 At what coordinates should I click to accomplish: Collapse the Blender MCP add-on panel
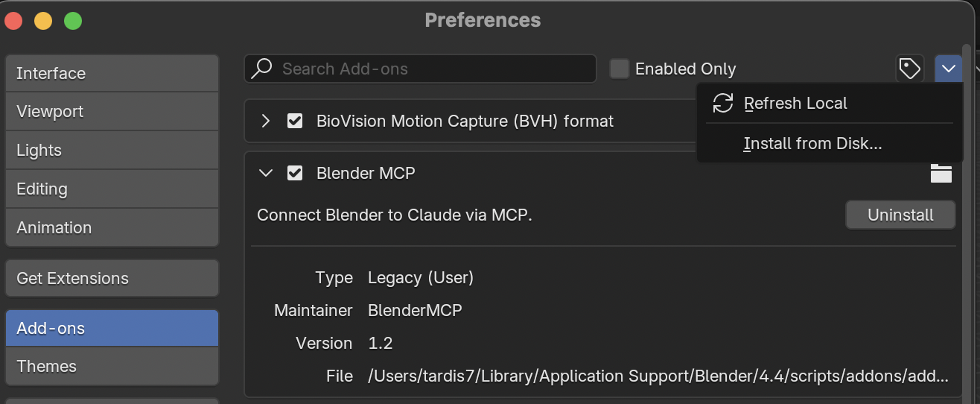tap(266, 173)
